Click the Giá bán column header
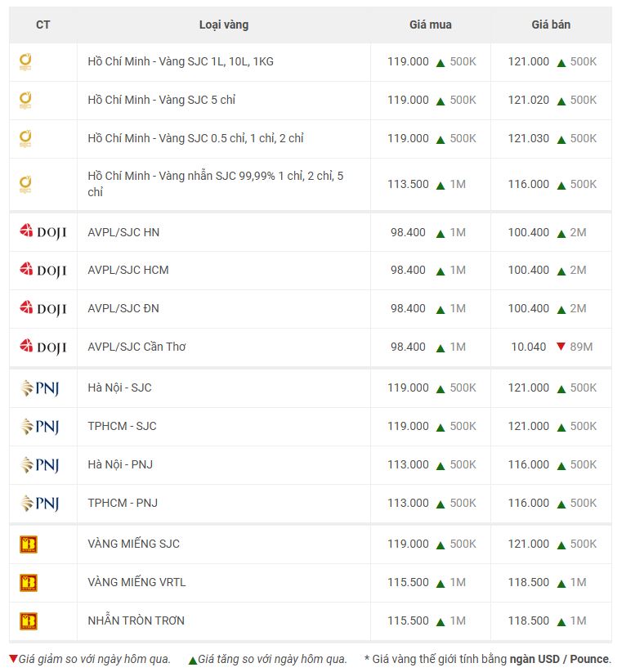This screenshot has width=626, height=672. click(x=551, y=25)
